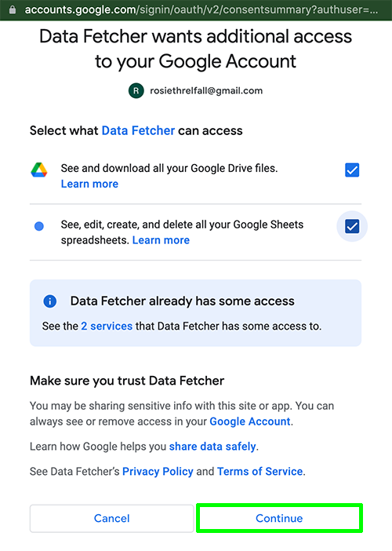Select the rosiethrelfall@gmail.com account label
The image size is (392, 551).
coord(206,91)
